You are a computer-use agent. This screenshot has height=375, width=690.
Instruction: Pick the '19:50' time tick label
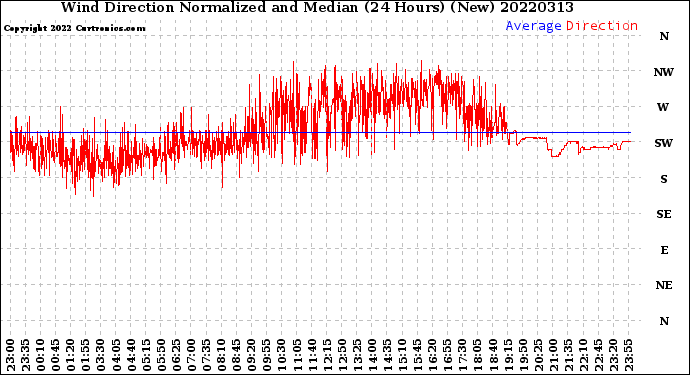pyautogui.click(x=522, y=355)
